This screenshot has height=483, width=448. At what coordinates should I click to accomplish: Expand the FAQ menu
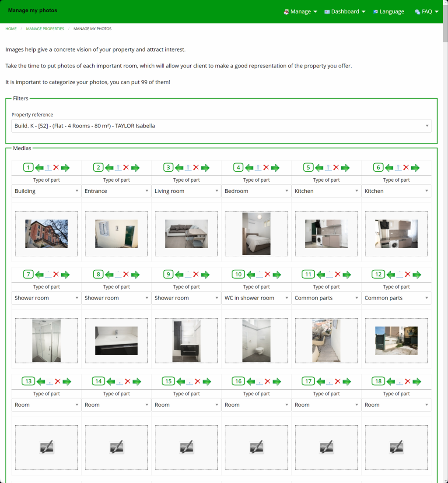click(427, 12)
